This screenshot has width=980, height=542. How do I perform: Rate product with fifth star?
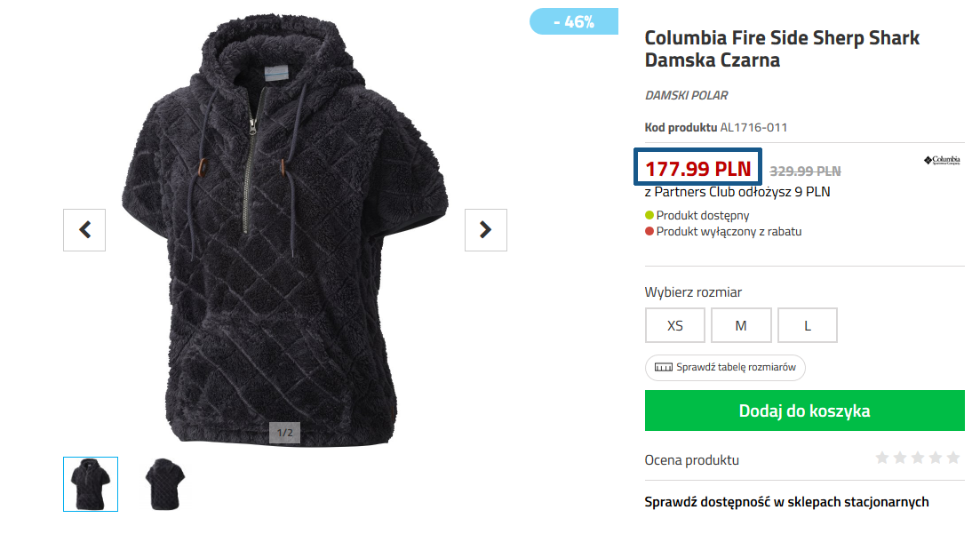pyautogui.click(x=953, y=458)
